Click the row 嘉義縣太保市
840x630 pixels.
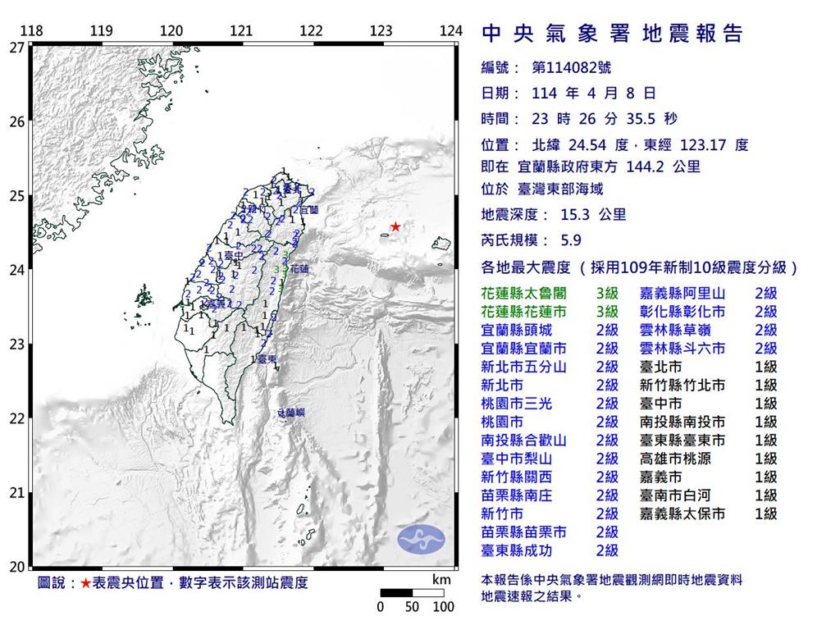tap(708, 514)
